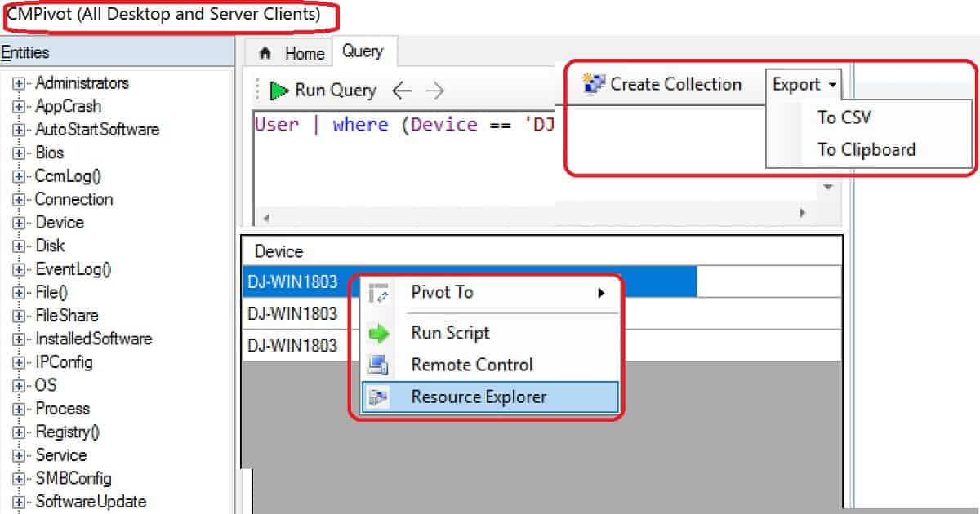Viewport: 980px width, 514px height.
Task: Select the InstalledSoftware entity
Action: pos(94,339)
